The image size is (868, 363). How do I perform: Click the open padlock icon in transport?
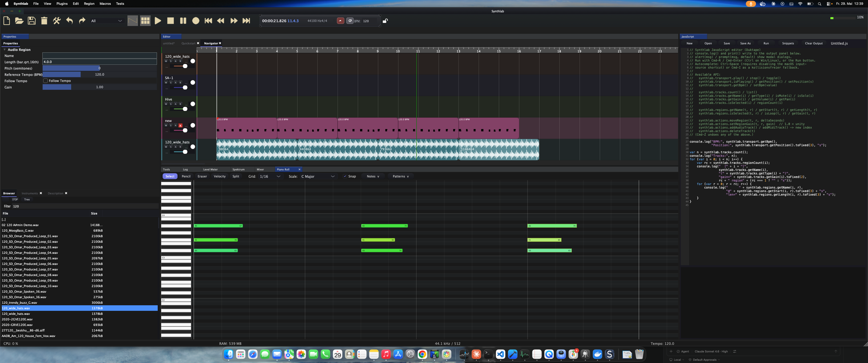(x=385, y=21)
